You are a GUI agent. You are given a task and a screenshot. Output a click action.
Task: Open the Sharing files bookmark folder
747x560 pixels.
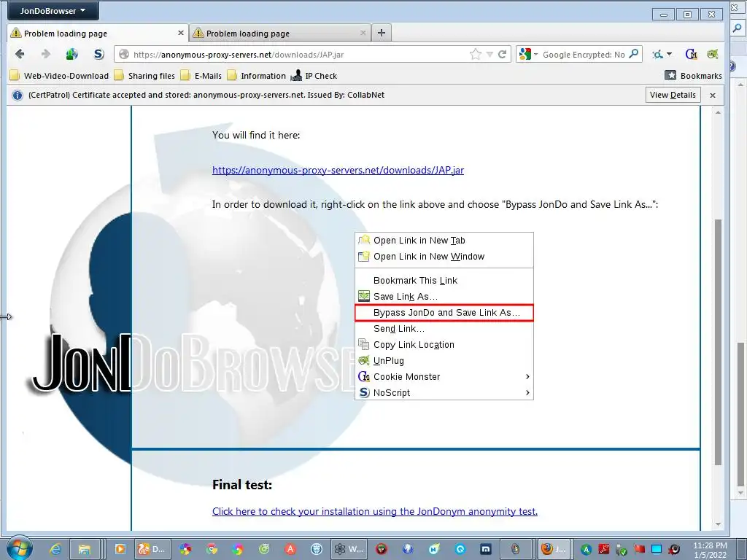coord(145,76)
